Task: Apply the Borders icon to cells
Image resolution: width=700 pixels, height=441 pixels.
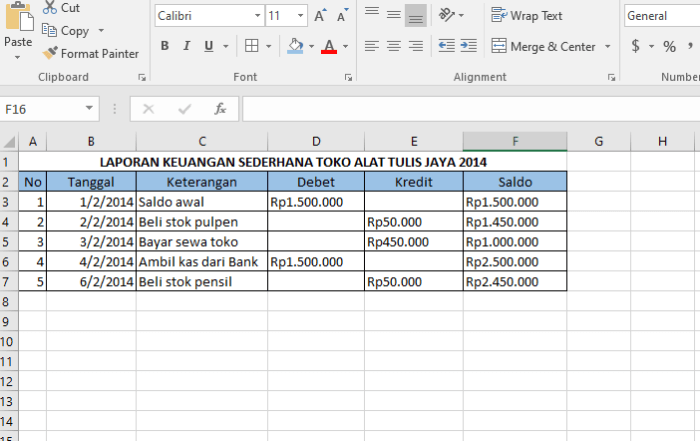Action: (x=252, y=46)
